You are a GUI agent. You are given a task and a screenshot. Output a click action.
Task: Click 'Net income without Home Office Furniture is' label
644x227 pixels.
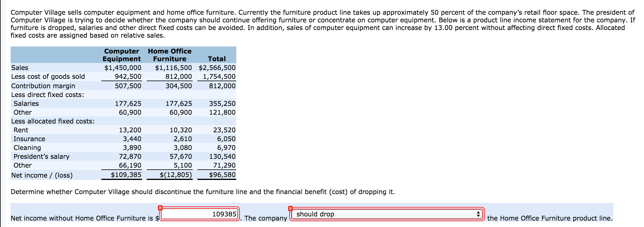82,218
